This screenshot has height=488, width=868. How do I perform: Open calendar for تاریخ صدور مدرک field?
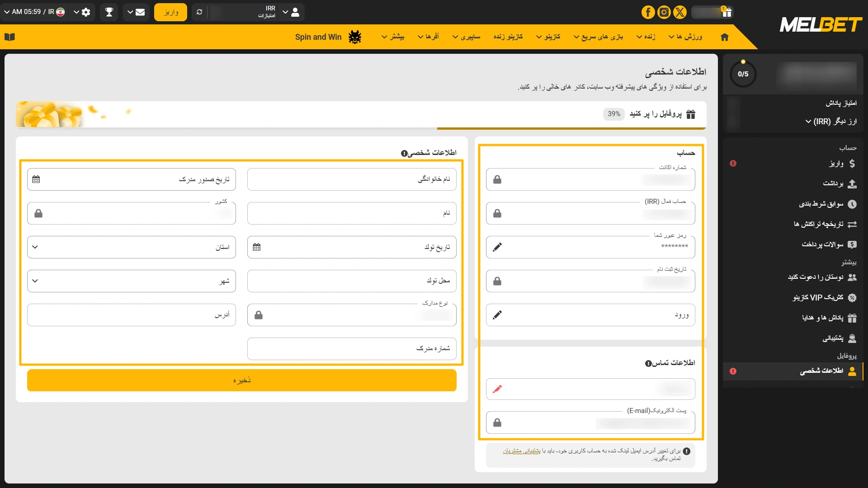click(36, 179)
